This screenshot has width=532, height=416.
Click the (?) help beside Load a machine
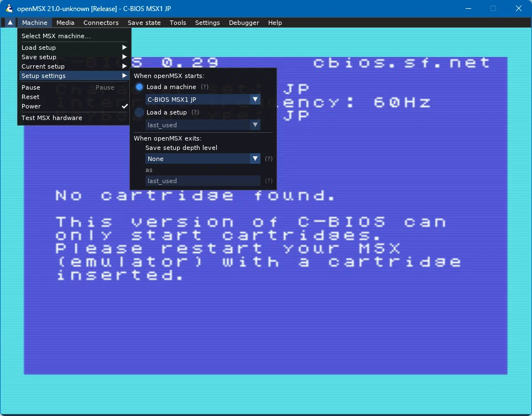(x=205, y=87)
